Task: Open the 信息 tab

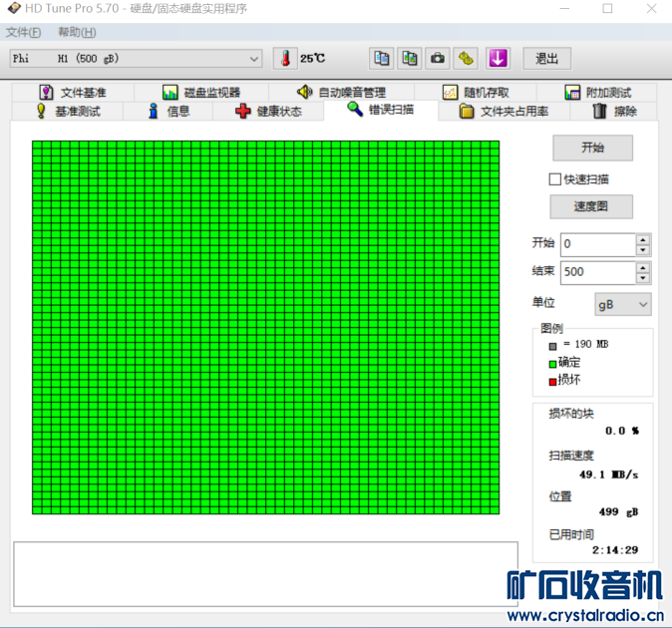Action: [168, 112]
